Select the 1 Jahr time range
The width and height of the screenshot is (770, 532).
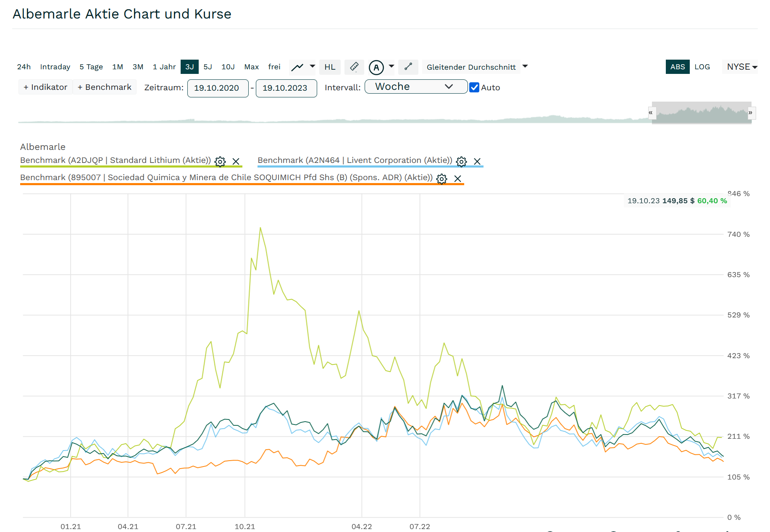(x=164, y=67)
